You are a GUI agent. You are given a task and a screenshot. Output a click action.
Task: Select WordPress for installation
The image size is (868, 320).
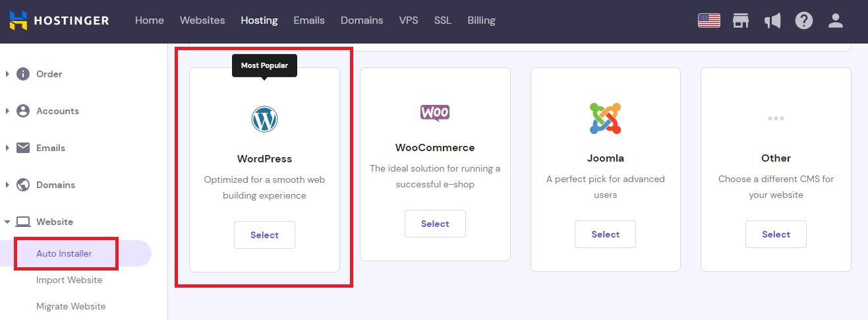[x=264, y=235]
